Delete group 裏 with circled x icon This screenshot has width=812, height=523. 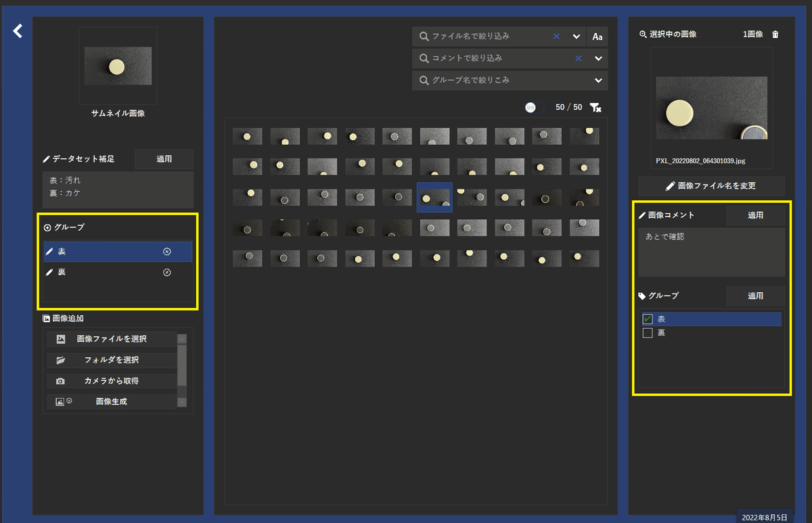click(x=167, y=273)
